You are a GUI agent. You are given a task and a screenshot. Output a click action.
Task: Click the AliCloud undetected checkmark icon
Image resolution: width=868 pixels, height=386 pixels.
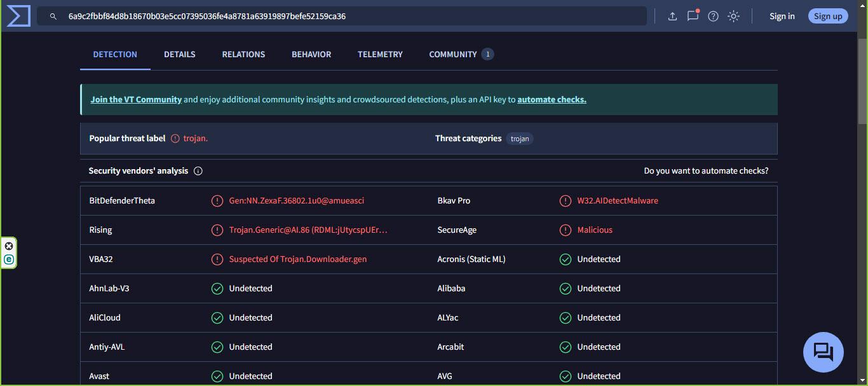tap(217, 318)
